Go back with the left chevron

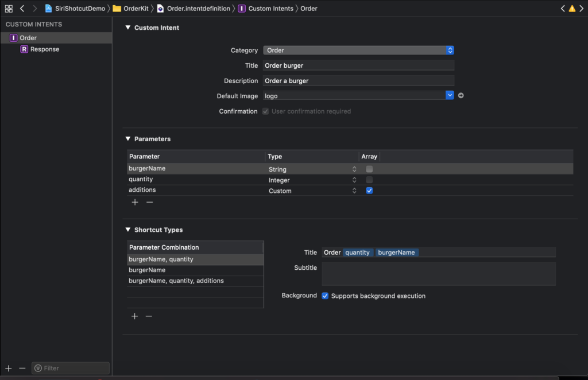[x=22, y=8]
